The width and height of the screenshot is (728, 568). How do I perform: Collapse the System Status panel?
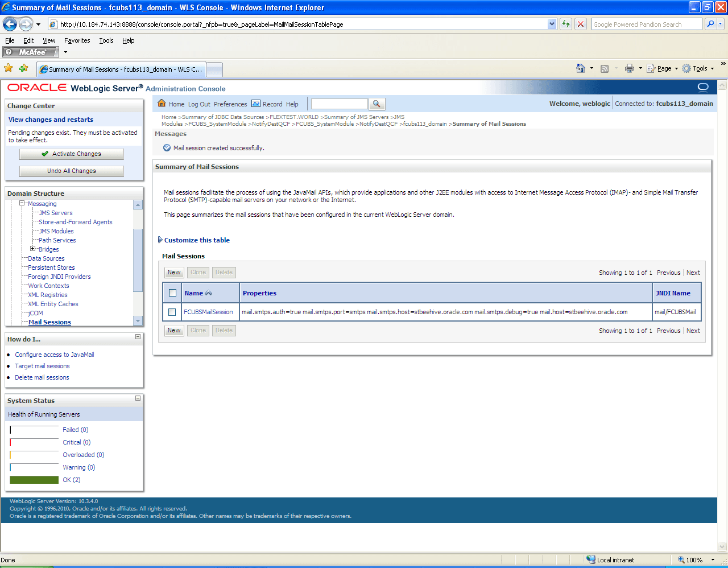pyautogui.click(x=138, y=398)
